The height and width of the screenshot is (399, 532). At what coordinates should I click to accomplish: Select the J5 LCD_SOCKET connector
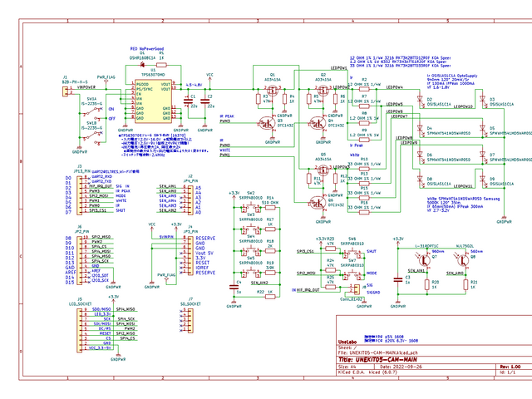[80, 329]
